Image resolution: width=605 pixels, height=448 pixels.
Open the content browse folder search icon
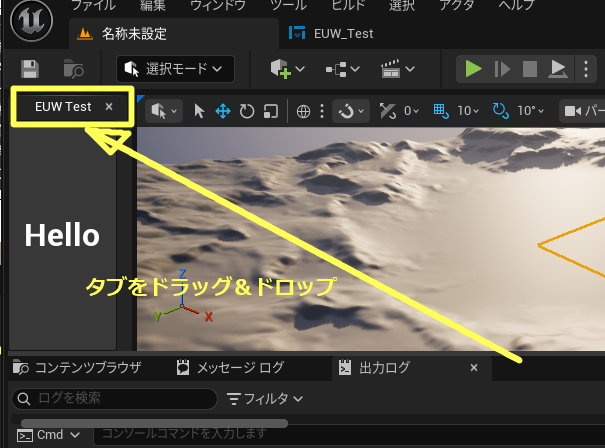(x=75, y=69)
